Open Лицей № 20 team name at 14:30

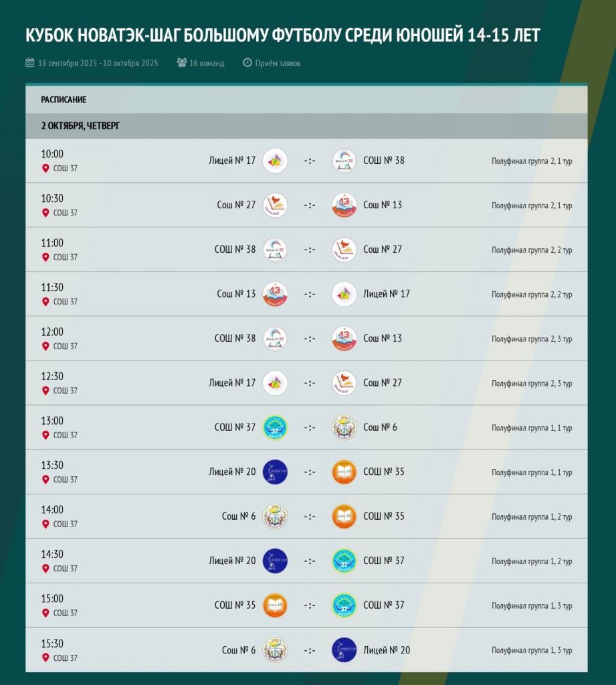click(232, 561)
